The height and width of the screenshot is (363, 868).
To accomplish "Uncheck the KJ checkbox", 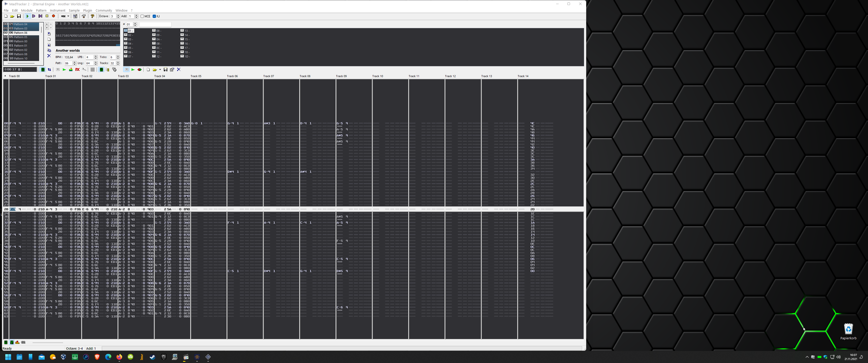I will click(154, 16).
